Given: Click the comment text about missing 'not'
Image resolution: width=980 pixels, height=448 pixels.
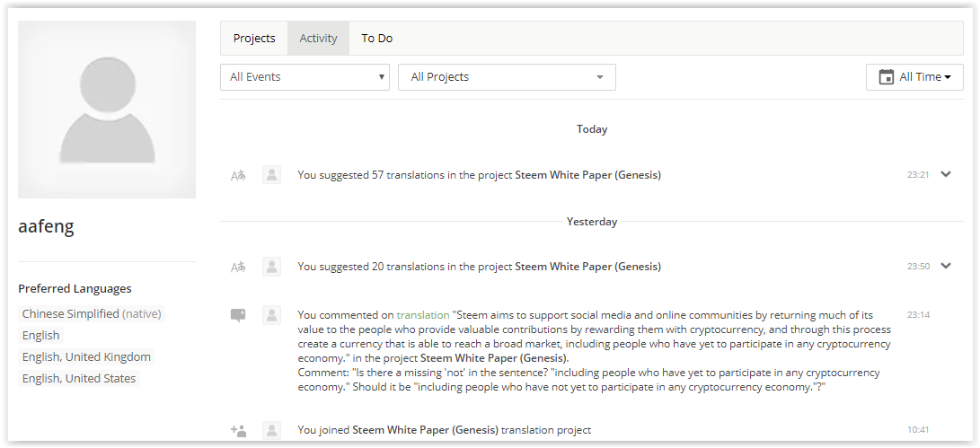Looking at the screenshot, I should coord(588,380).
